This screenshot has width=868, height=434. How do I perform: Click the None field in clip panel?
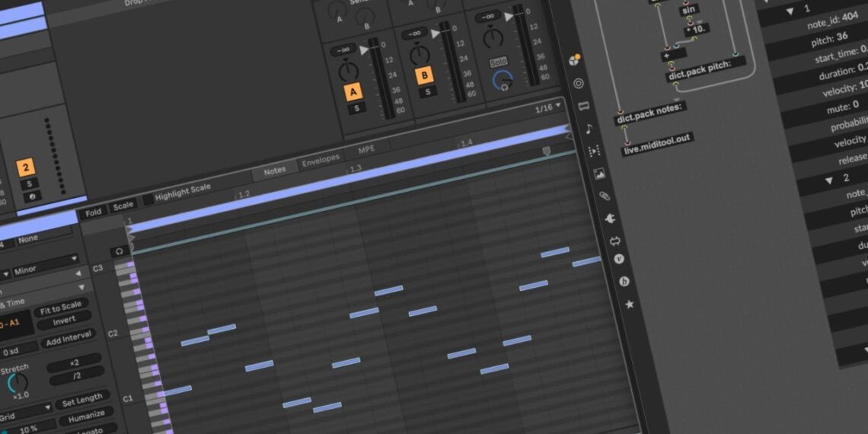click(x=43, y=236)
